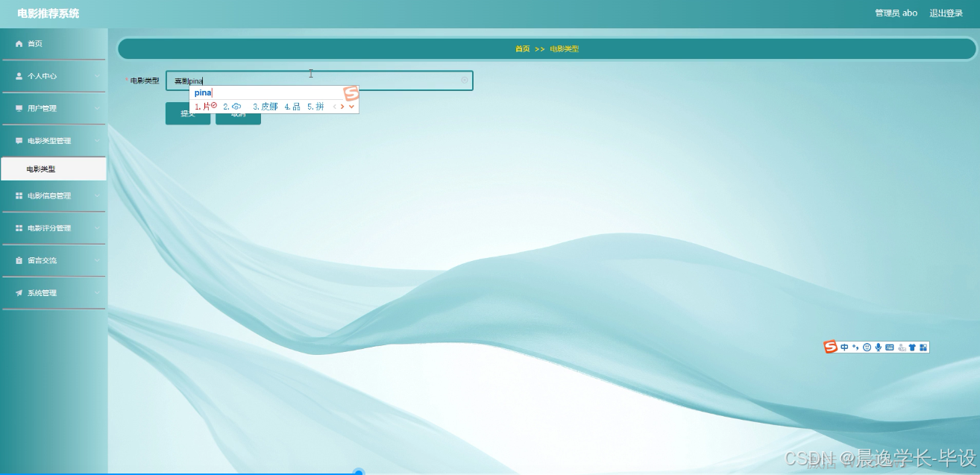Expand the candidate list with down chevron
Viewport: 980px width, 475px height.
[x=351, y=107]
